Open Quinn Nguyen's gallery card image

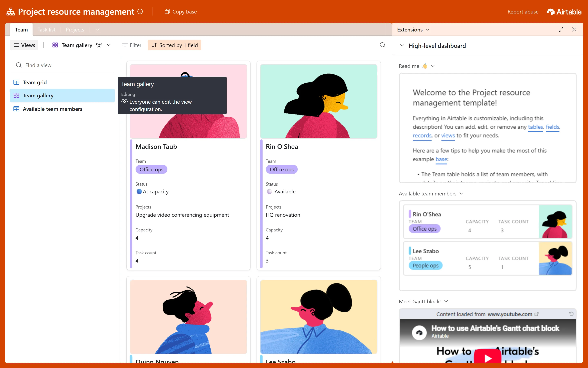pos(188,317)
